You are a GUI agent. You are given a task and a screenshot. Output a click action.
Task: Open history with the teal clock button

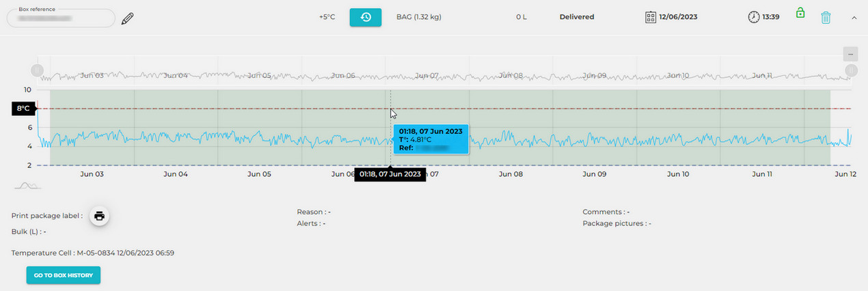[x=365, y=17]
